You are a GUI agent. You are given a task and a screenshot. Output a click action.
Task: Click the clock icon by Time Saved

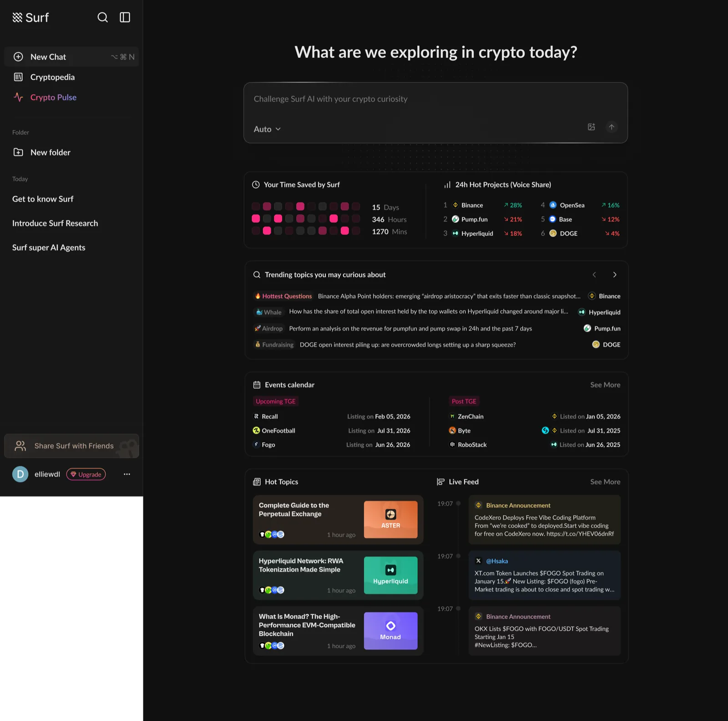tap(256, 185)
